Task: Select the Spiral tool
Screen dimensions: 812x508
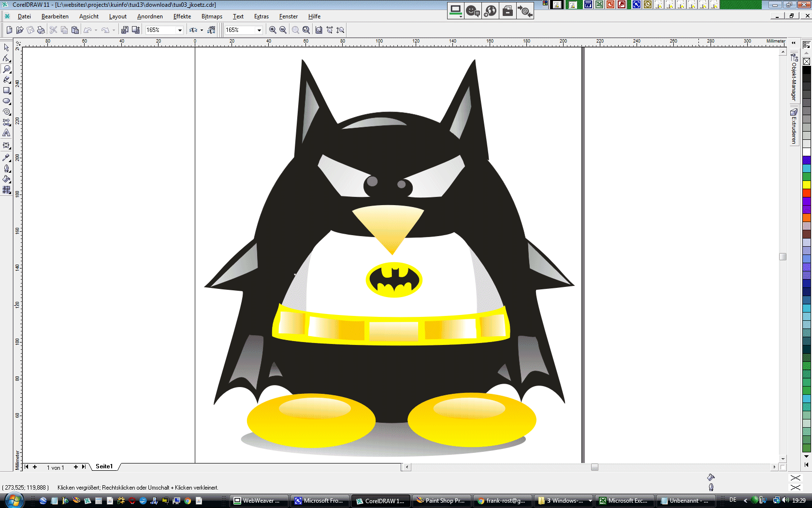Action: (6, 111)
